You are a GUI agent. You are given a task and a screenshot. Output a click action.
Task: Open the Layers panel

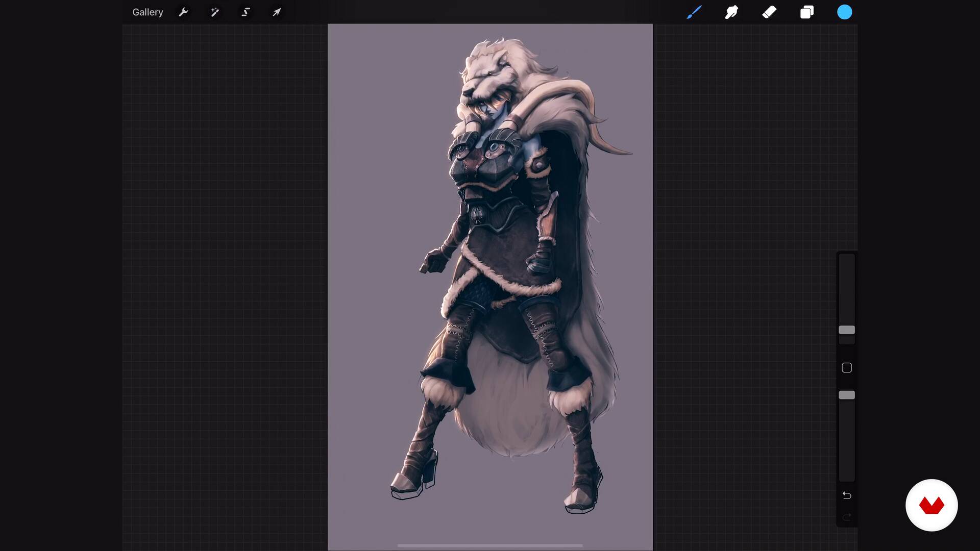807,12
